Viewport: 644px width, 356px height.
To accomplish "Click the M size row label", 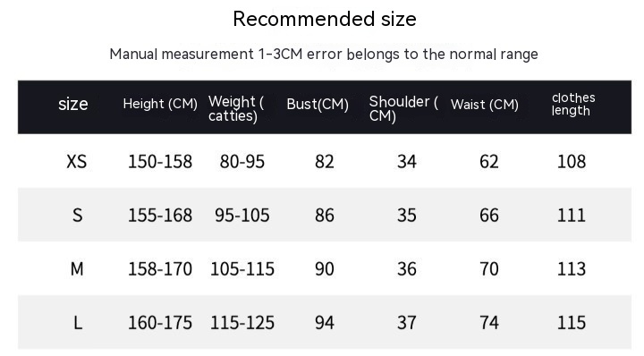I will (x=77, y=269).
